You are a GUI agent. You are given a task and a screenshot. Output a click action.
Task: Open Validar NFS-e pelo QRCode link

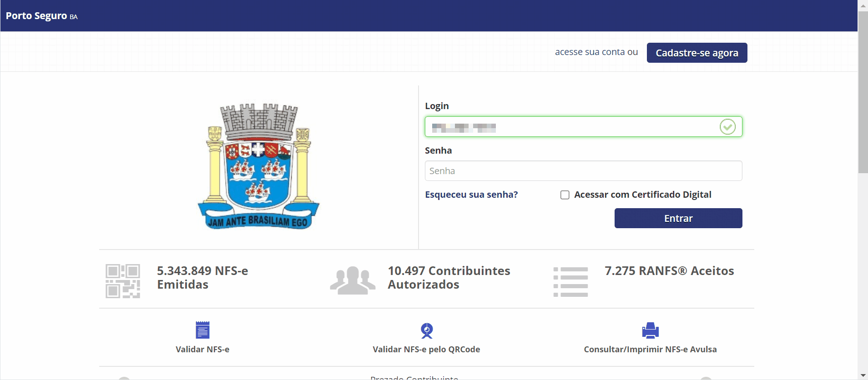(426, 349)
